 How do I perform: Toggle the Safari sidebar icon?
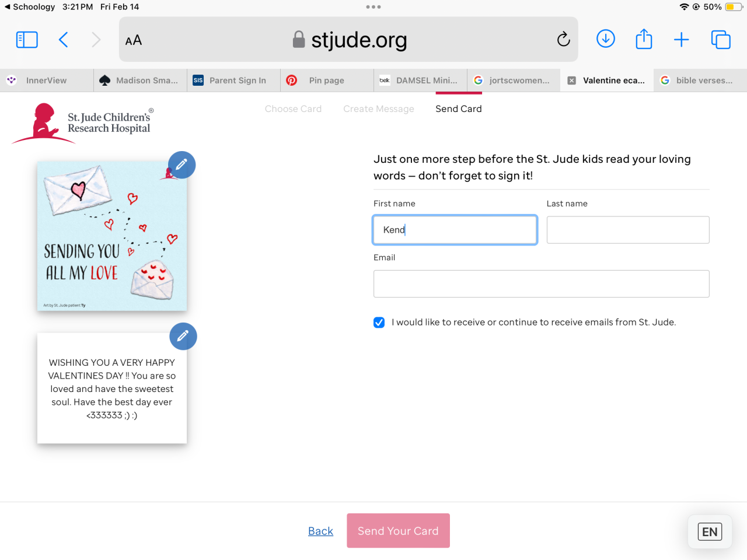[27, 40]
